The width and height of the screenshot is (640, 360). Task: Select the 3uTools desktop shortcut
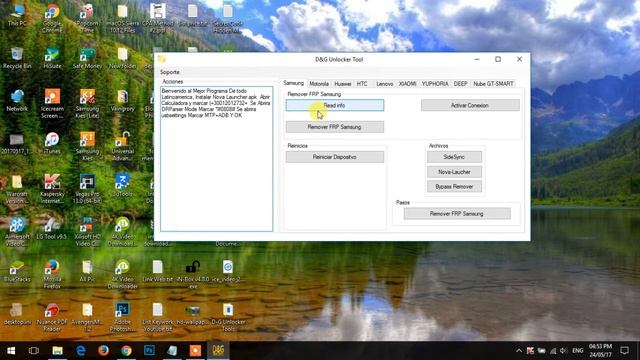pos(122,185)
